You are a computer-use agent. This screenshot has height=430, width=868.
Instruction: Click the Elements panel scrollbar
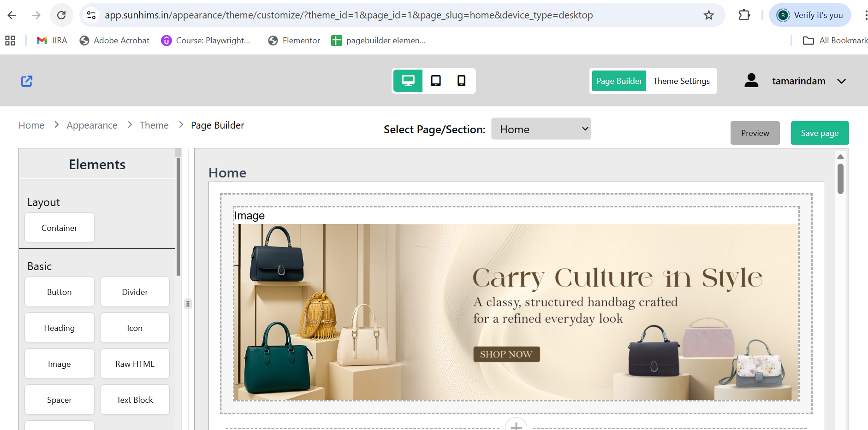pos(178,217)
